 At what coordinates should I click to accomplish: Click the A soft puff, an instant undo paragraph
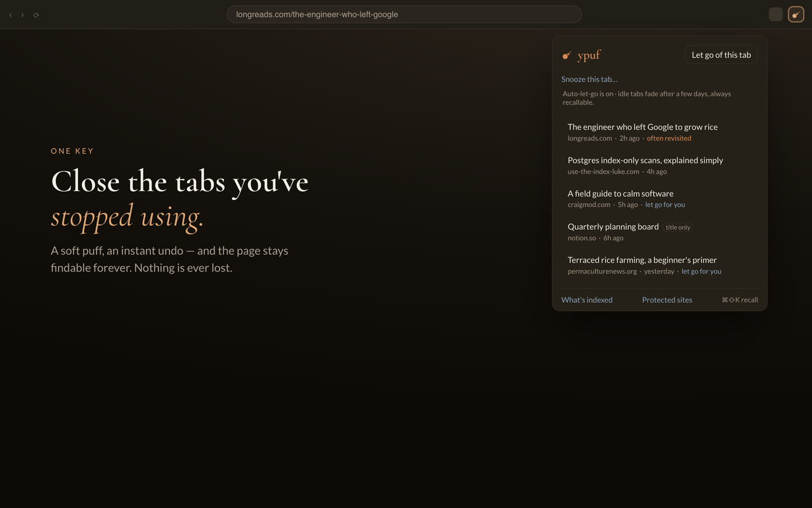(x=169, y=259)
